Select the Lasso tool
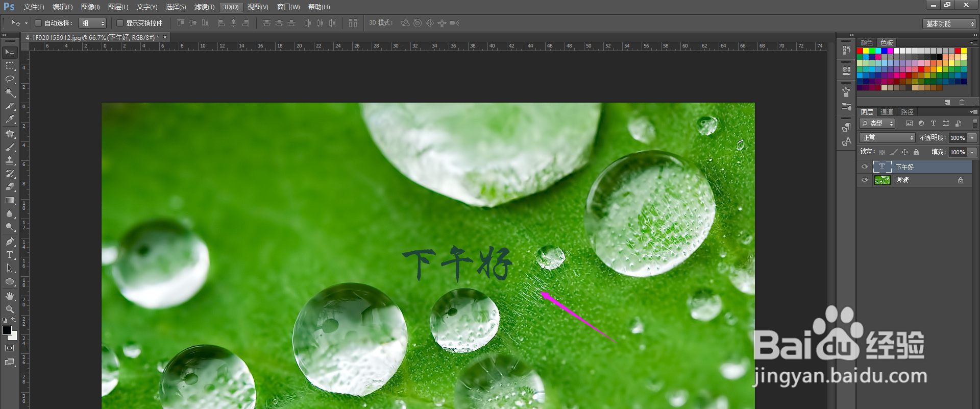The height and width of the screenshot is (409, 980). point(10,79)
